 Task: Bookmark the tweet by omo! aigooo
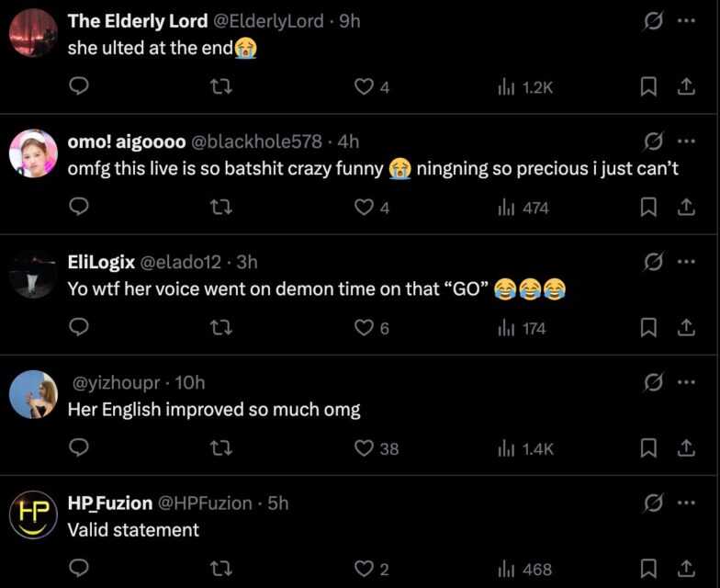[x=647, y=208]
